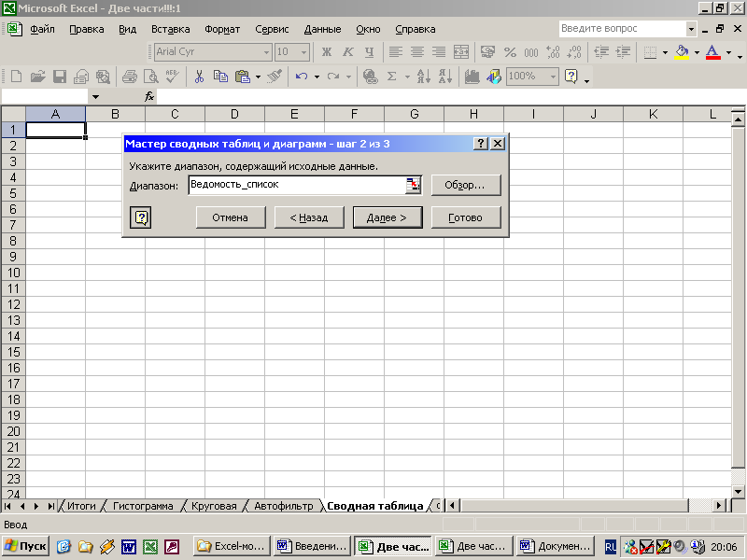Open the Zoom 100% dropdown
The image size is (747, 560).
[x=553, y=77]
